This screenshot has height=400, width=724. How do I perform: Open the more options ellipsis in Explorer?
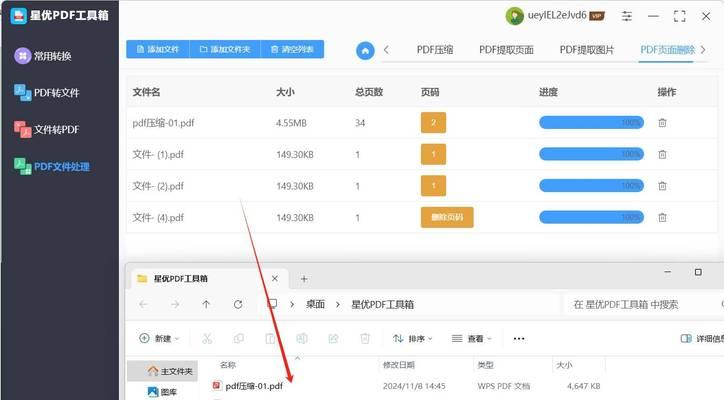click(x=519, y=339)
